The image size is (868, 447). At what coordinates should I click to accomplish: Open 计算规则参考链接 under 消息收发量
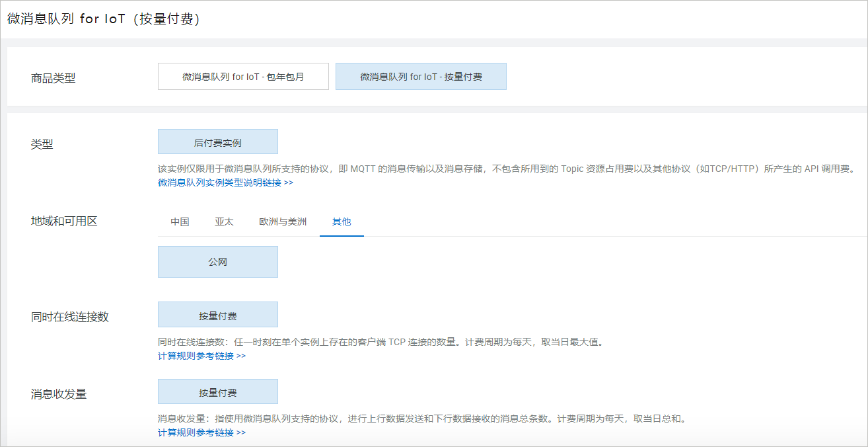(201, 432)
